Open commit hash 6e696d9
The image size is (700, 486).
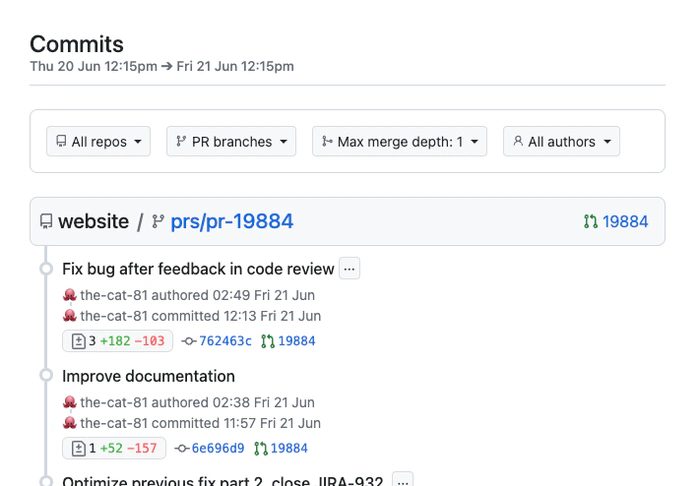coord(217,448)
